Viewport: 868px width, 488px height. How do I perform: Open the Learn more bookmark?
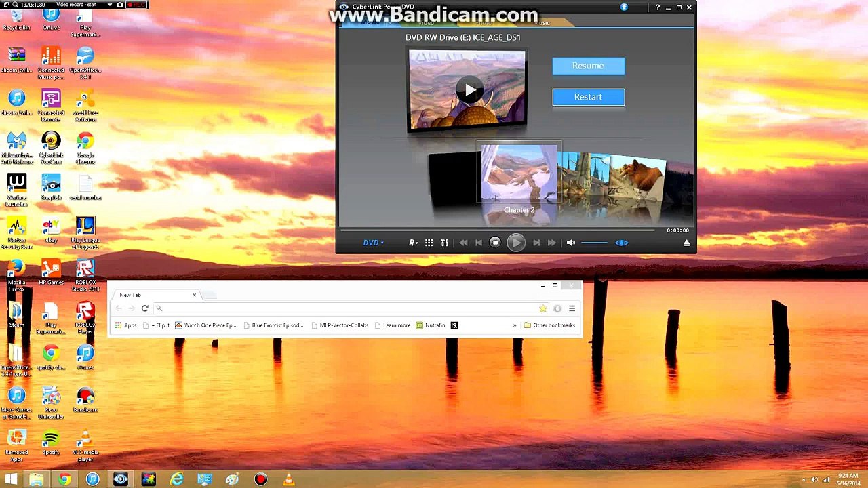pos(392,325)
